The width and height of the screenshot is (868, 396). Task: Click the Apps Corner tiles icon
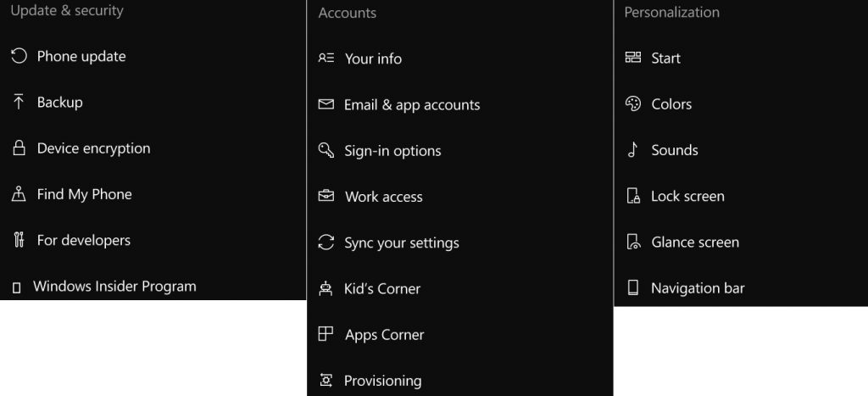pyautogui.click(x=326, y=334)
